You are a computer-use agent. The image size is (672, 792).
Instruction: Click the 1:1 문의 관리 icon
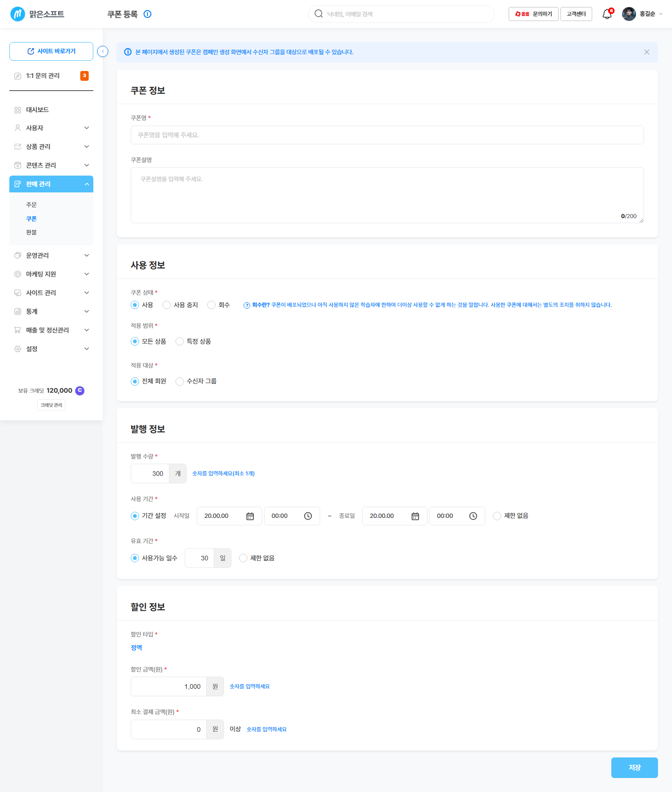coord(18,76)
